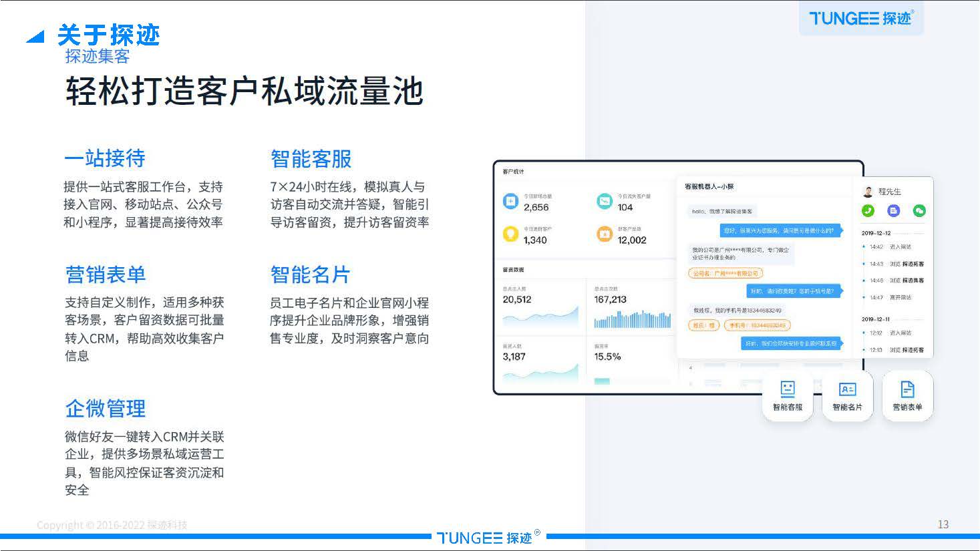Screen dimensions: 980x551
Task: Select the 智能客服 robot icon
Action: click(x=787, y=389)
